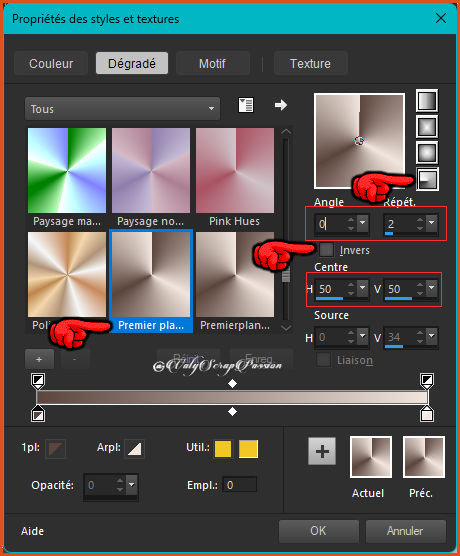The width and height of the screenshot is (460, 556).
Task: Click the add gradient plus button
Action: tap(39, 359)
